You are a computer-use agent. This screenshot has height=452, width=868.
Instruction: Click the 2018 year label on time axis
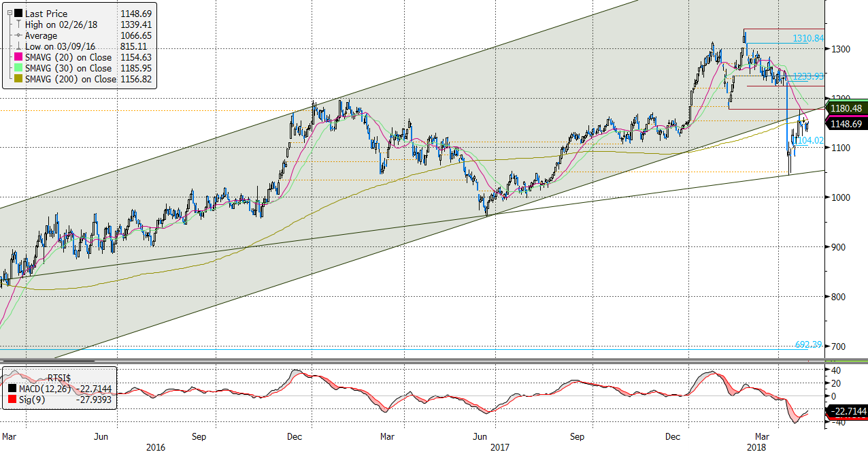(756, 447)
